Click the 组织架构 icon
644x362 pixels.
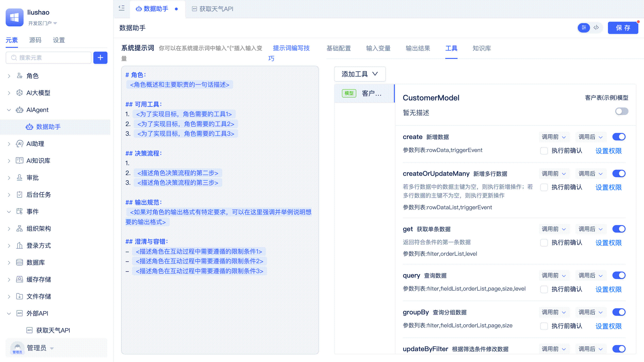pos(20,229)
